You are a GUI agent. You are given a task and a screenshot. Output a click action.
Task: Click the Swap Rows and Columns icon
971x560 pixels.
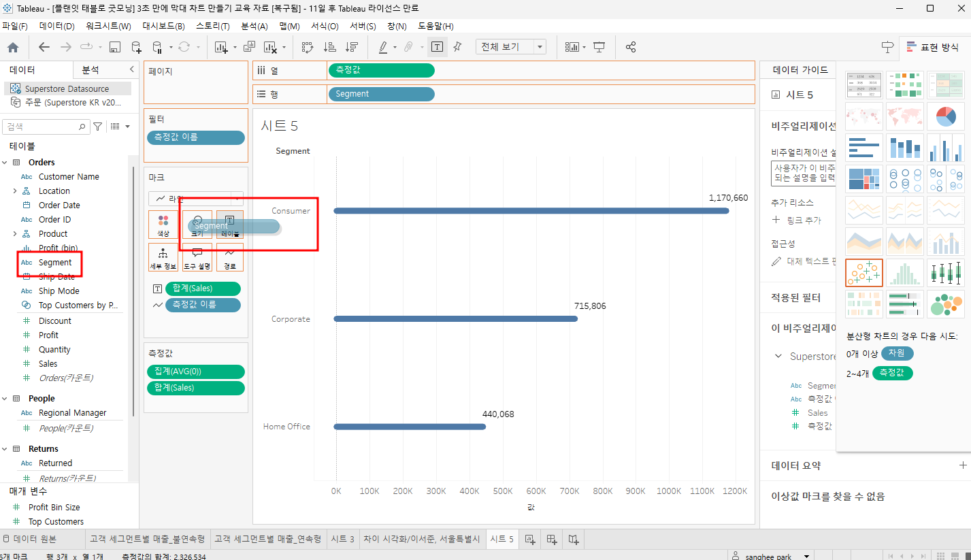click(x=307, y=47)
